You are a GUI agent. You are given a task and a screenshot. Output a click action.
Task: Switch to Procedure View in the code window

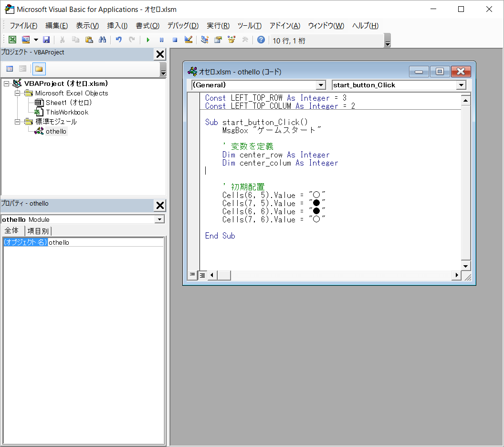192,275
